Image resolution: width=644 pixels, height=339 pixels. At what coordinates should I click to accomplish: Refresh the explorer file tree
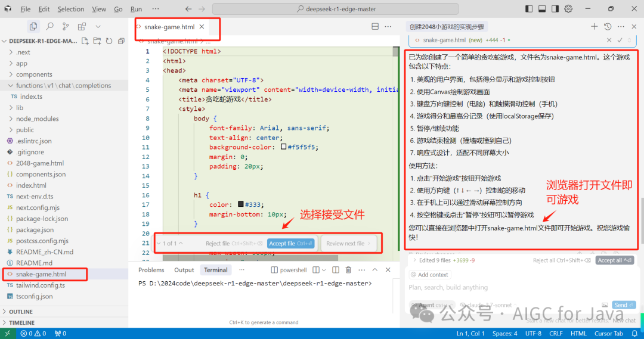click(109, 41)
